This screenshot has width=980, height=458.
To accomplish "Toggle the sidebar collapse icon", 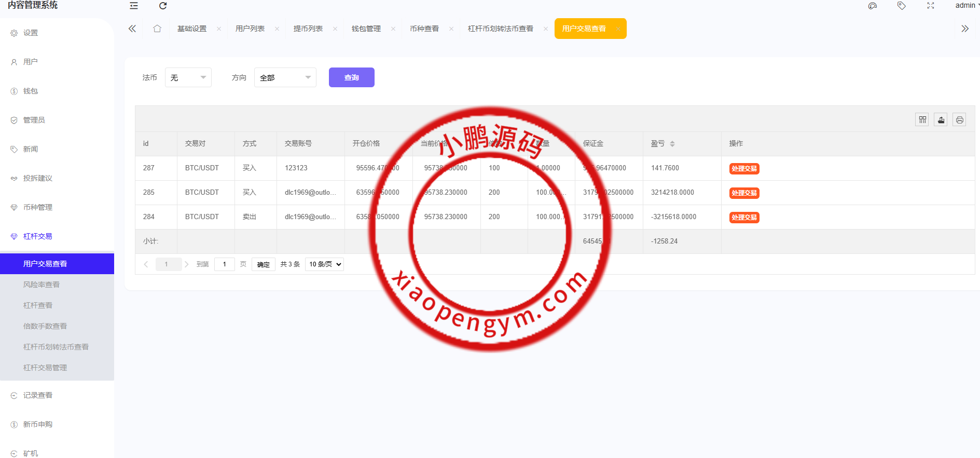I will click(x=134, y=6).
